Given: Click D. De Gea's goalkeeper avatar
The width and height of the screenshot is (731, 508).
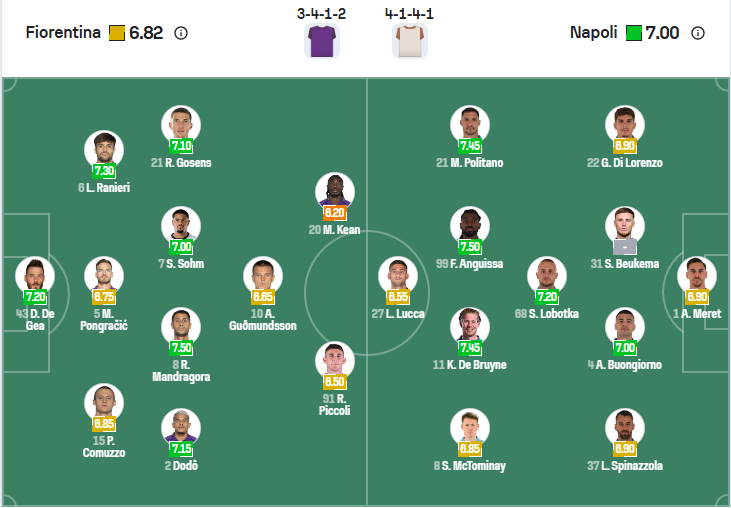Looking at the screenshot, I should pos(35,275).
